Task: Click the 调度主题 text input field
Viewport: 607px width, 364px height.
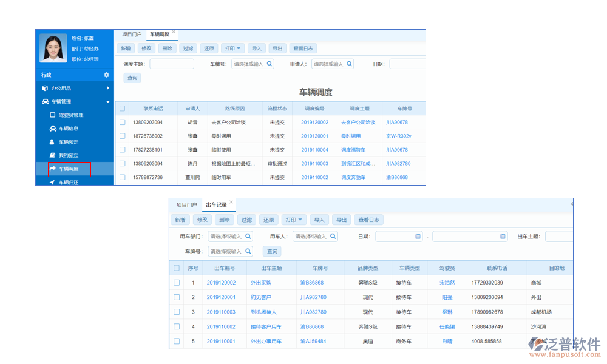Action: pyautogui.click(x=172, y=64)
